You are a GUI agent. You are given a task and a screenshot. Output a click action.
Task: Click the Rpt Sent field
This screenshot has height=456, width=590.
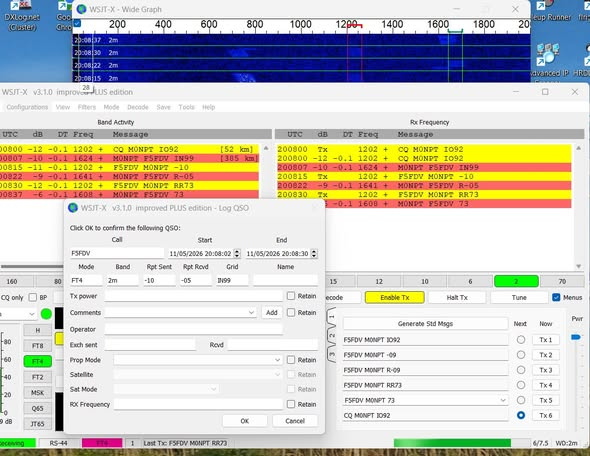point(159,280)
